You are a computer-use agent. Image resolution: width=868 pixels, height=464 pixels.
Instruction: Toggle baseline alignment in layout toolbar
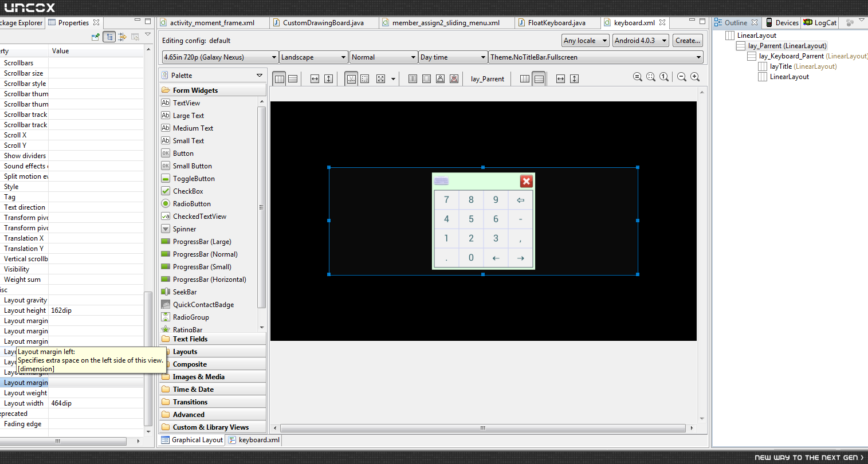(x=351, y=79)
